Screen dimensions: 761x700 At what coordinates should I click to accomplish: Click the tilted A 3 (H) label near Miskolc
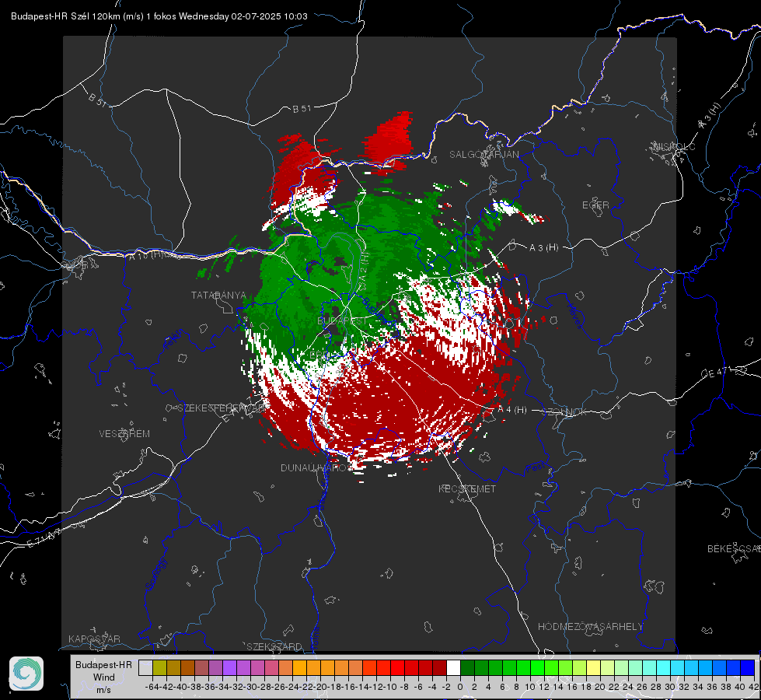pyautogui.click(x=709, y=117)
